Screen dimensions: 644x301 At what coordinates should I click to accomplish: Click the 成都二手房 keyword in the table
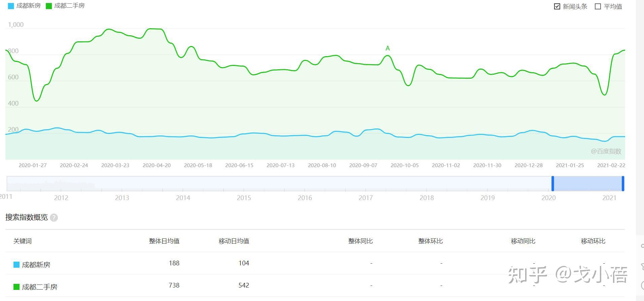40,287
